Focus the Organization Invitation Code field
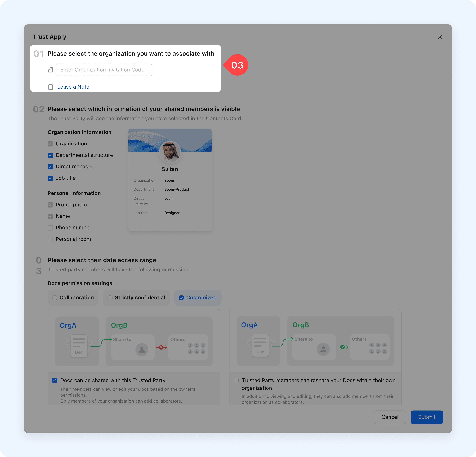The width and height of the screenshot is (476, 457). pyautogui.click(x=104, y=70)
